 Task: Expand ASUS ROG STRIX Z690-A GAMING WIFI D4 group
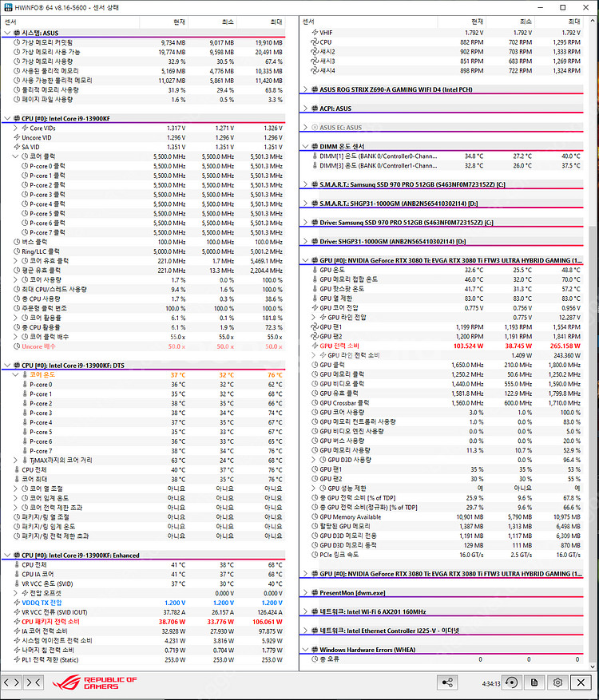click(x=306, y=89)
